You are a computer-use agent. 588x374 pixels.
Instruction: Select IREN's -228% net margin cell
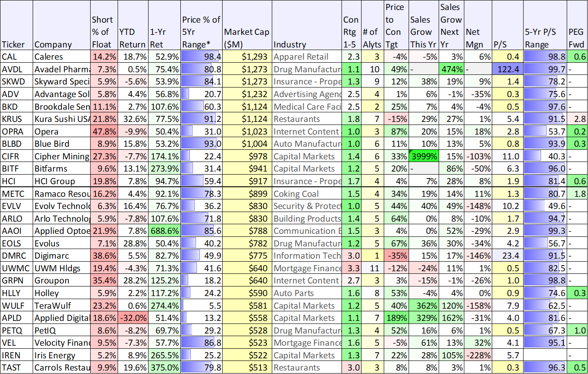click(478, 355)
